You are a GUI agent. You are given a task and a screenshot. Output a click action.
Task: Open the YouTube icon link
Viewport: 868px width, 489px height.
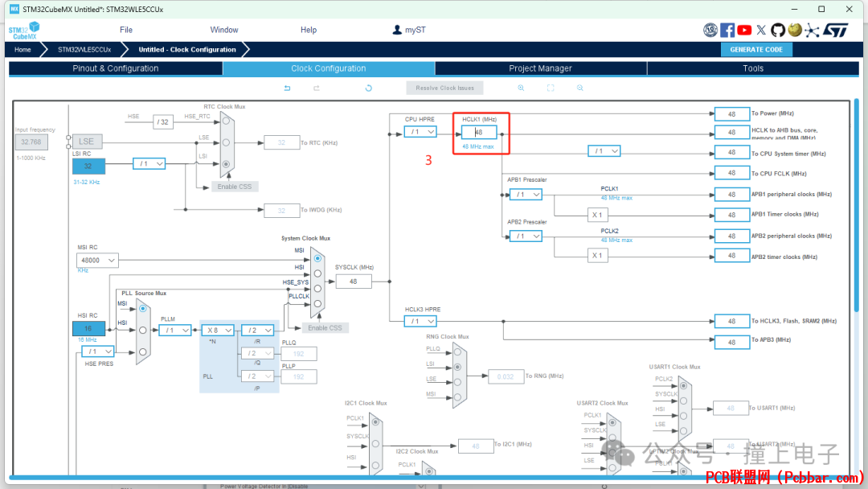[x=744, y=30]
